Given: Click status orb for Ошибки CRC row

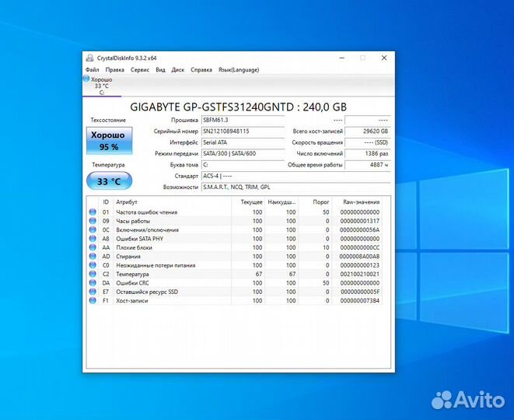Looking at the screenshot, I should [93, 283].
